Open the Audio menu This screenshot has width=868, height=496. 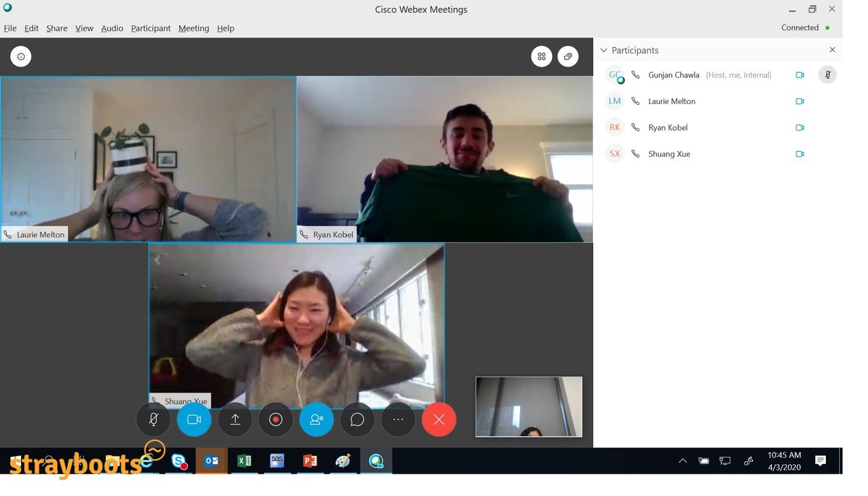[112, 28]
